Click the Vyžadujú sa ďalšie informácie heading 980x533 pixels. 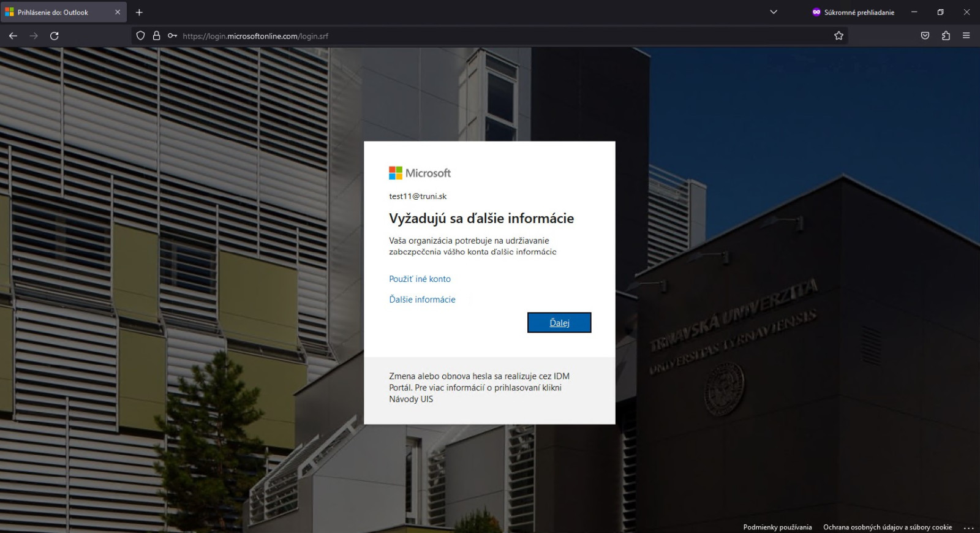(481, 218)
